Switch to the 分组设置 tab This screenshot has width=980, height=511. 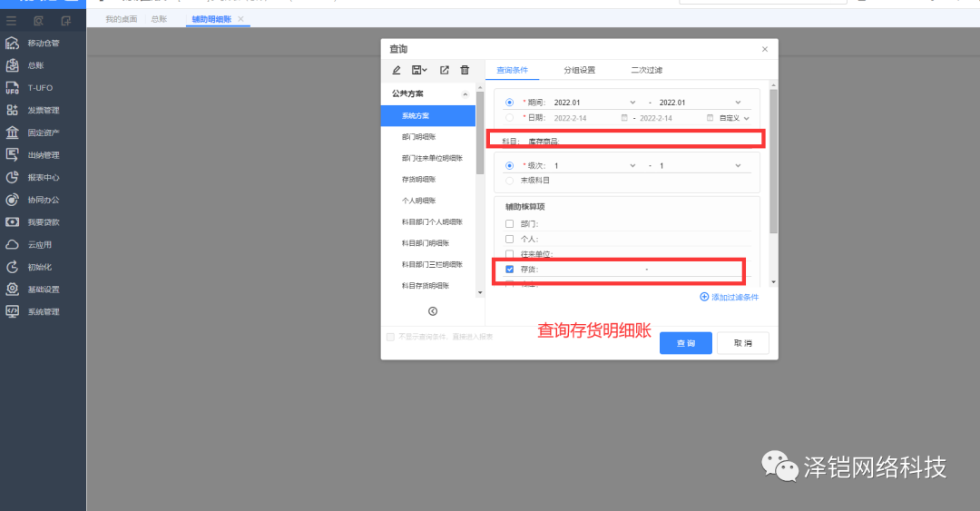579,70
